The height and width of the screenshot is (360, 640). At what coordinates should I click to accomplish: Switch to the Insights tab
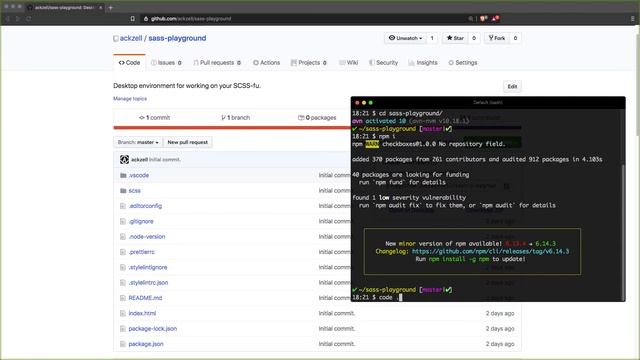coord(423,62)
